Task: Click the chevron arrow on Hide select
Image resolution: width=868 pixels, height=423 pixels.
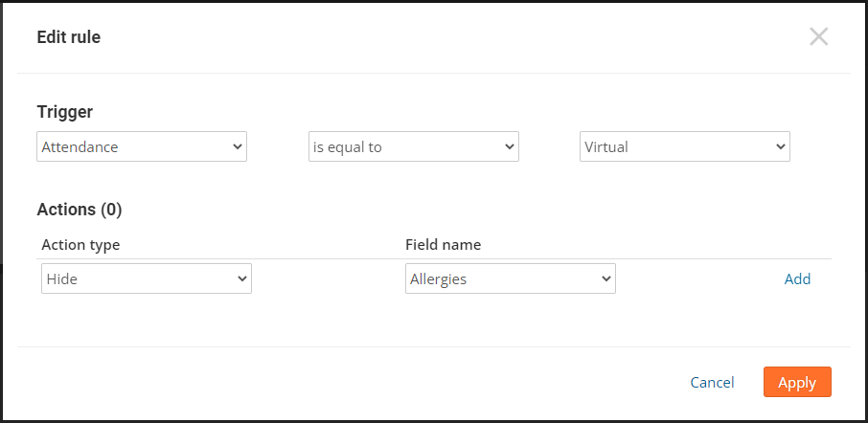Action: tap(241, 279)
